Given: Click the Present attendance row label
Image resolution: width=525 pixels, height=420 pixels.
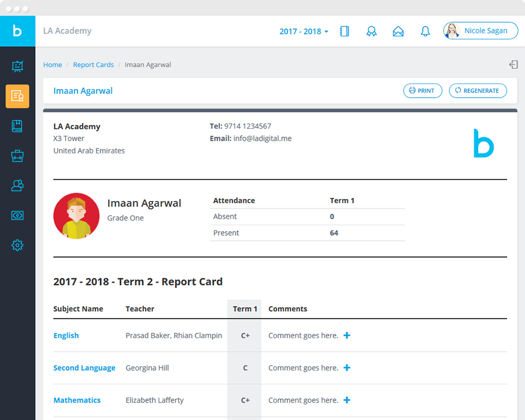Looking at the screenshot, I should click(x=226, y=233).
